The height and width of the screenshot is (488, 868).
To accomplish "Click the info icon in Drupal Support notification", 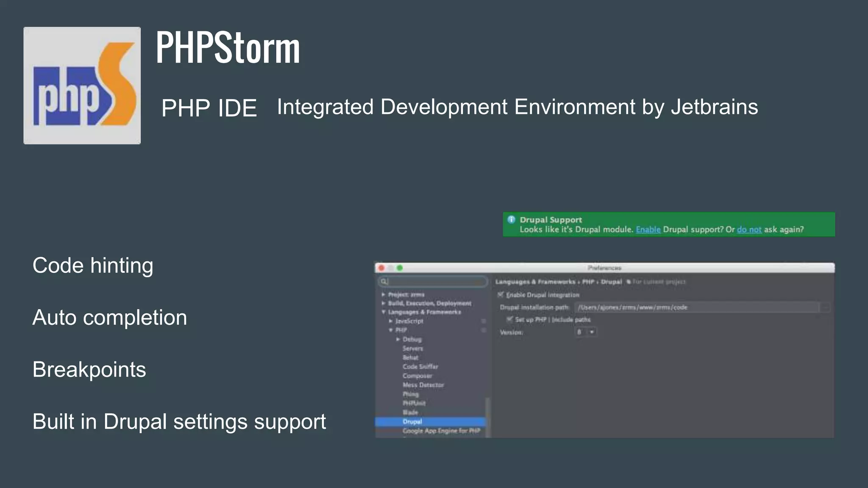I will click(x=512, y=219).
